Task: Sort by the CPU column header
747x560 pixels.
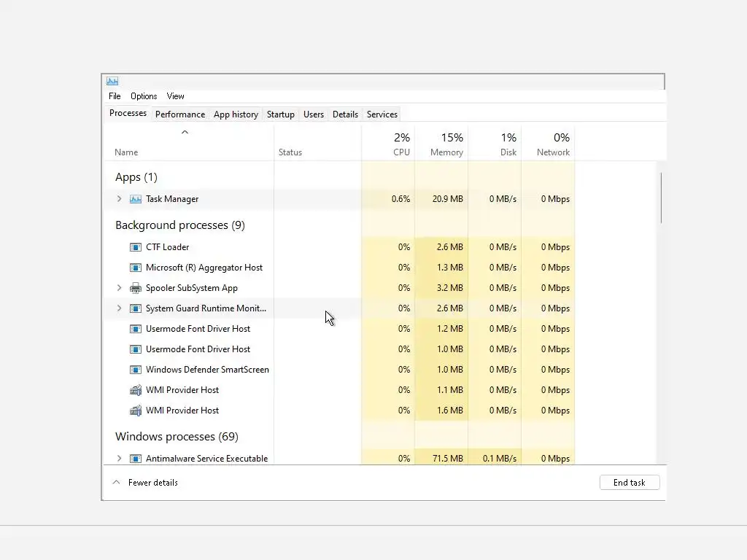Action: [x=388, y=144]
